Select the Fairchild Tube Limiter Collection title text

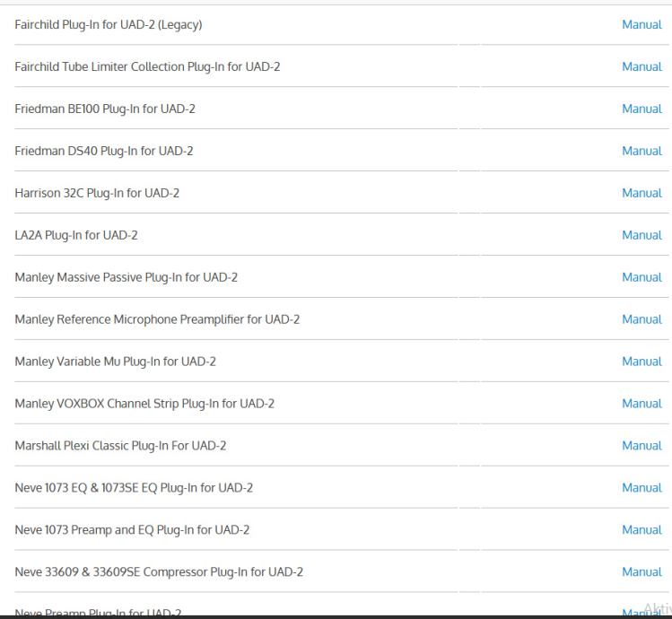pos(147,66)
